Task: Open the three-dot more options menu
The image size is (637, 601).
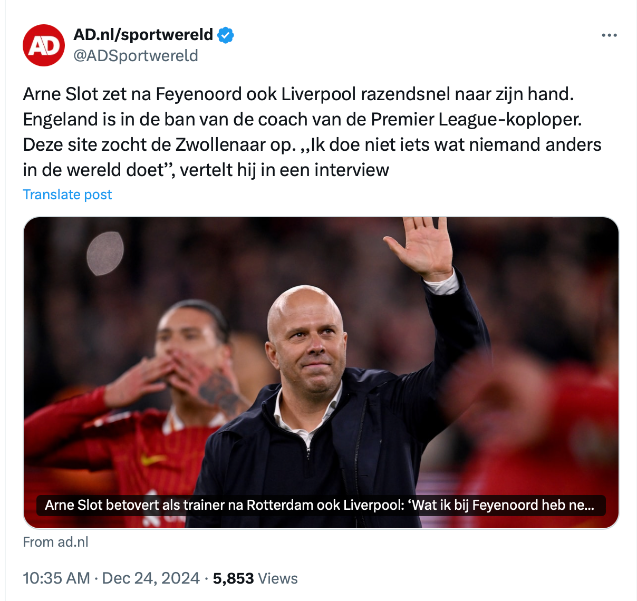Action: click(x=609, y=35)
